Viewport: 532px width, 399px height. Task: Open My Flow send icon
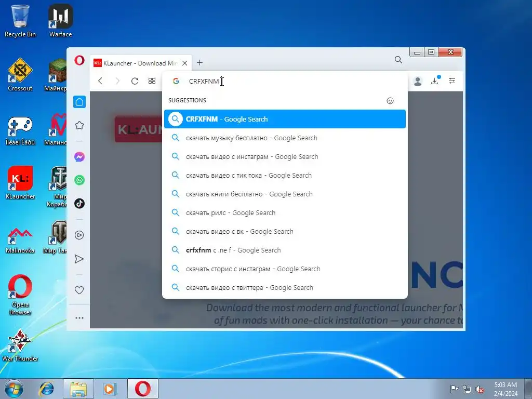[x=79, y=259]
